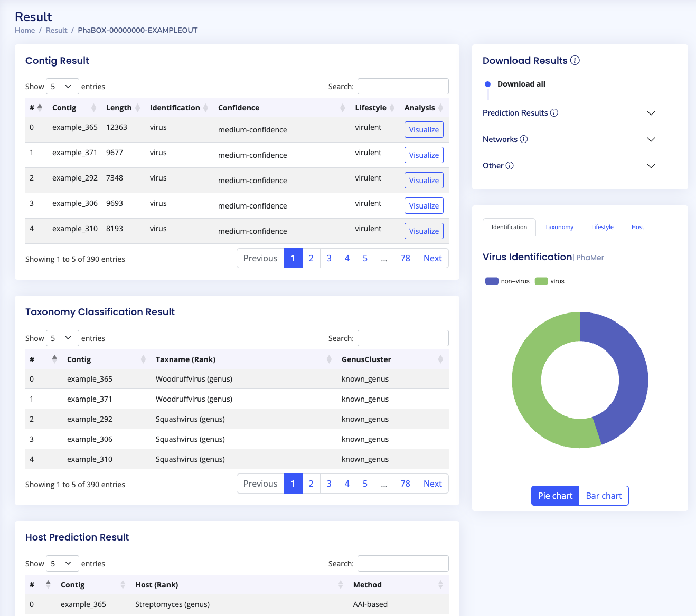Sort by Confidence column arrows
The height and width of the screenshot is (616, 696).
[x=342, y=108]
